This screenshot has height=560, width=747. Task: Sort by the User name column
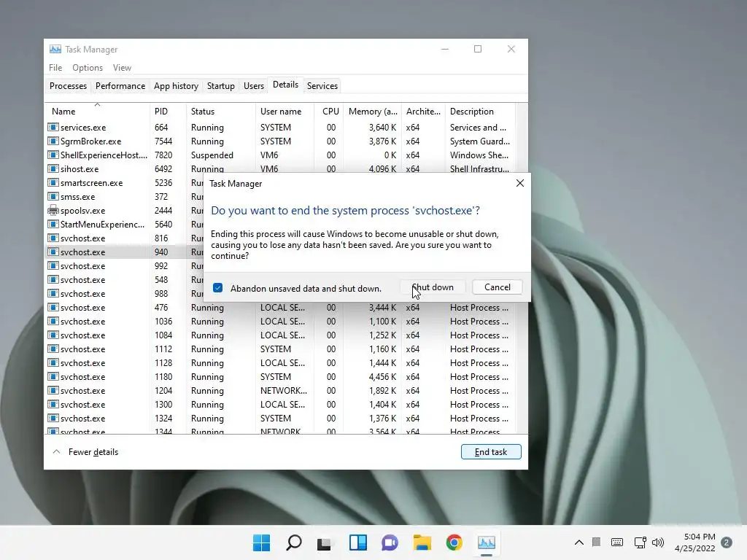point(285,112)
